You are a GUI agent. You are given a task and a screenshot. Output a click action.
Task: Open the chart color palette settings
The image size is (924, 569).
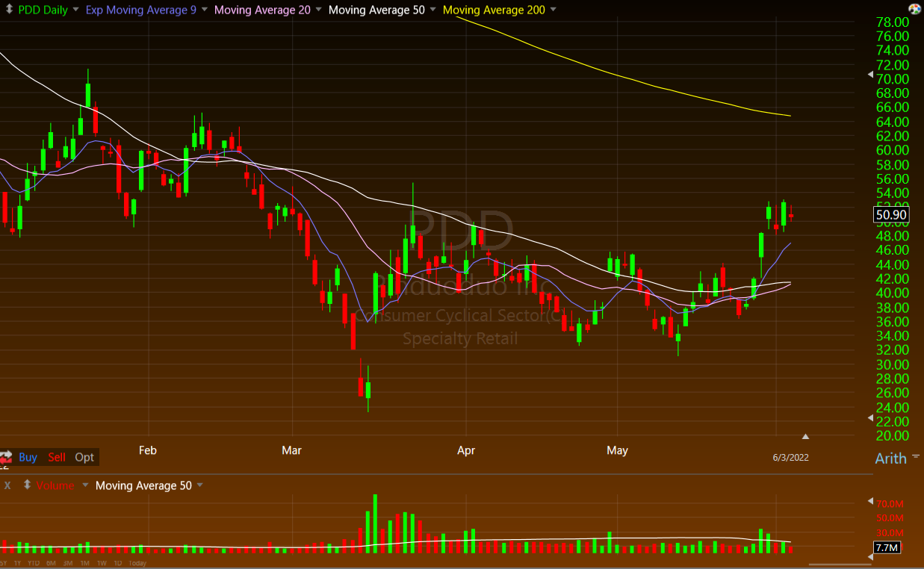914,8
